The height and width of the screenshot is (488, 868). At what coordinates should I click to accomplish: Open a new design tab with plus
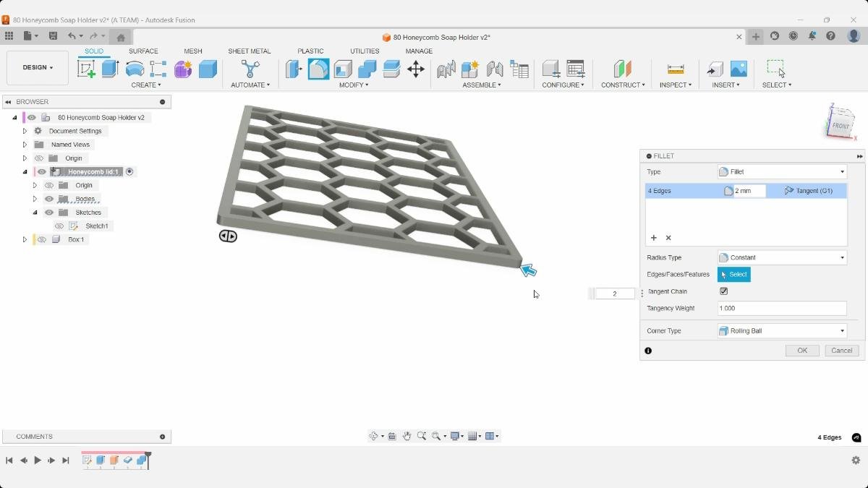point(756,37)
